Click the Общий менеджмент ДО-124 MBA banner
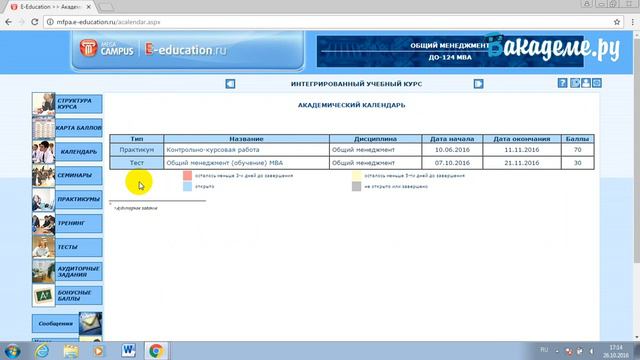The image size is (640, 360). 450,51
